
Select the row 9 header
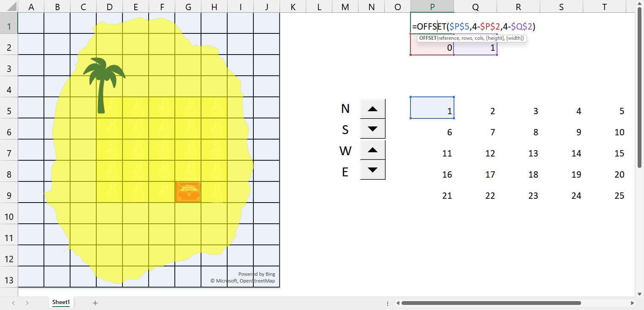pyautogui.click(x=9, y=195)
